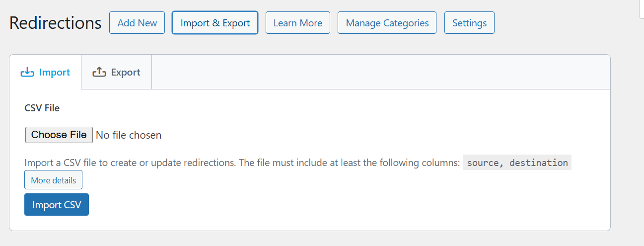Click the 'source, destination' code snippet
Screen dimensions: 644x246
pyautogui.click(x=517, y=163)
